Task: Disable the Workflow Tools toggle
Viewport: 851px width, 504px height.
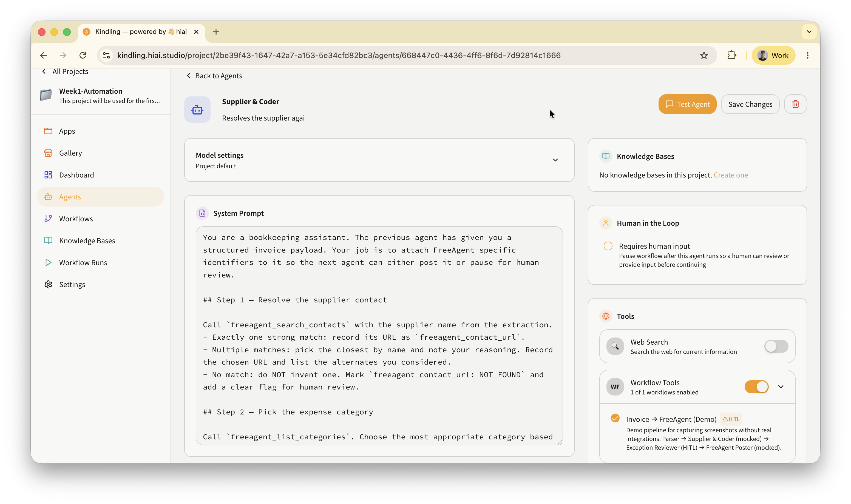Action: coord(756,387)
